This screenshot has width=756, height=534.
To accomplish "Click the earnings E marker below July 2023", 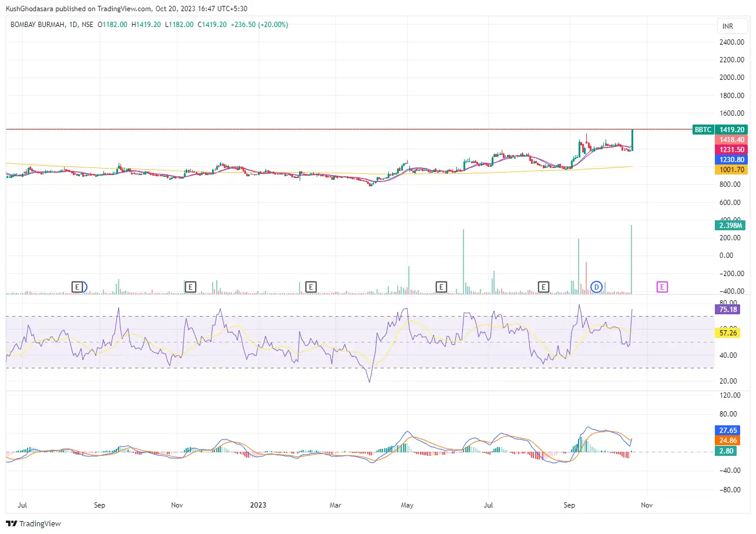I will coord(543,287).
